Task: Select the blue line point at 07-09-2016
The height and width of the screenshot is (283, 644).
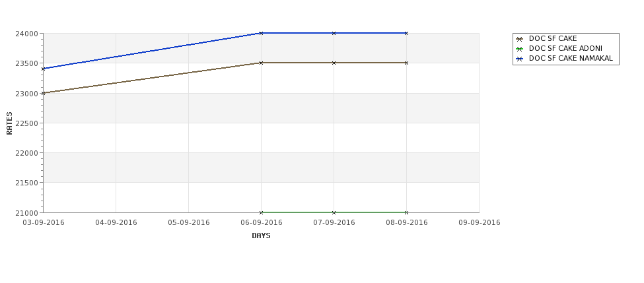Action: tap(334, 33)
